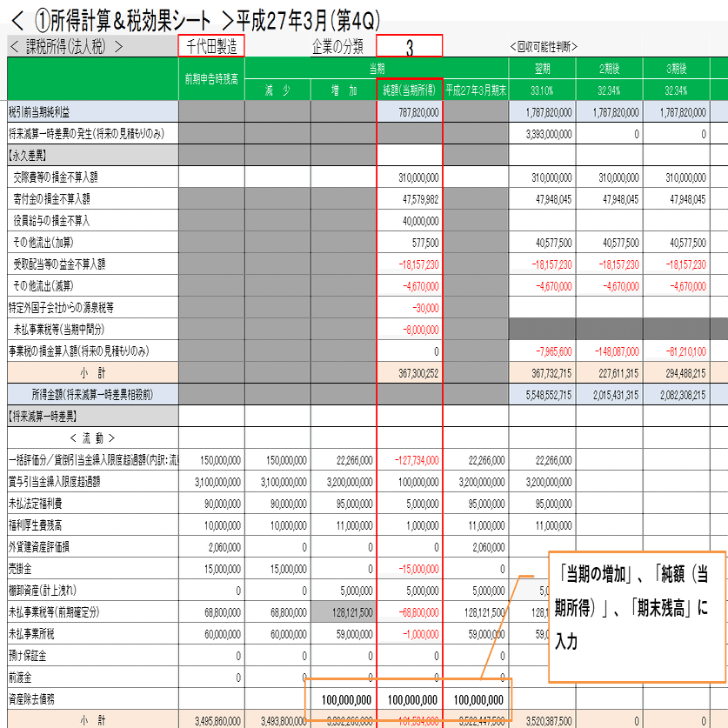
Task: Select the company name cell 千代田製造
Action: click(x=211, y=46)
